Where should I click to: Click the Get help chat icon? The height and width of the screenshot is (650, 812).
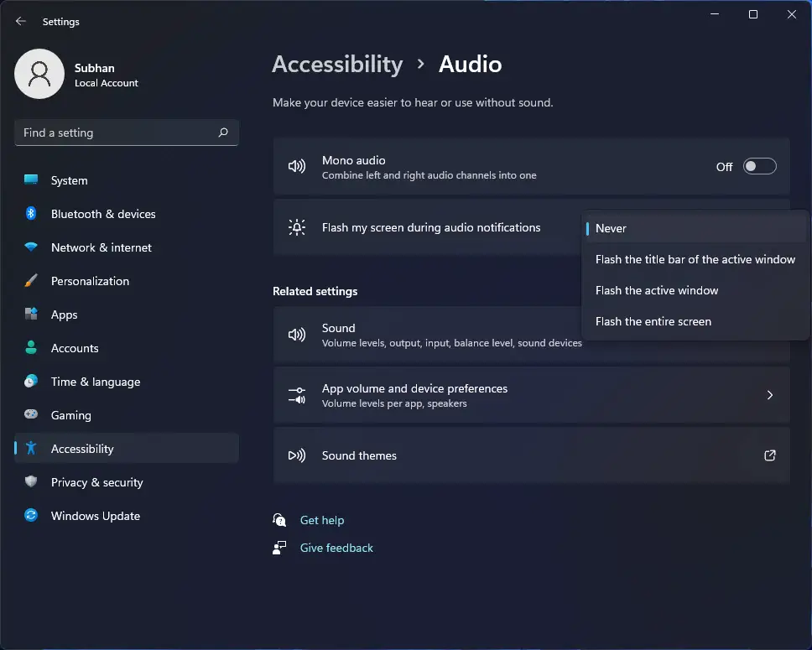click(x=279, y=520)
